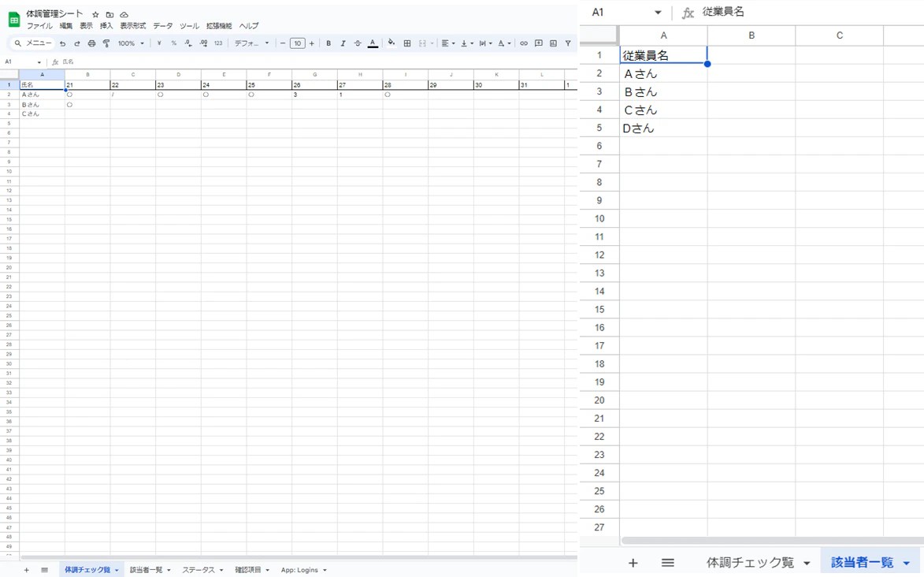Click the font size field showing 10
The image size is (924, 577).
298,43
